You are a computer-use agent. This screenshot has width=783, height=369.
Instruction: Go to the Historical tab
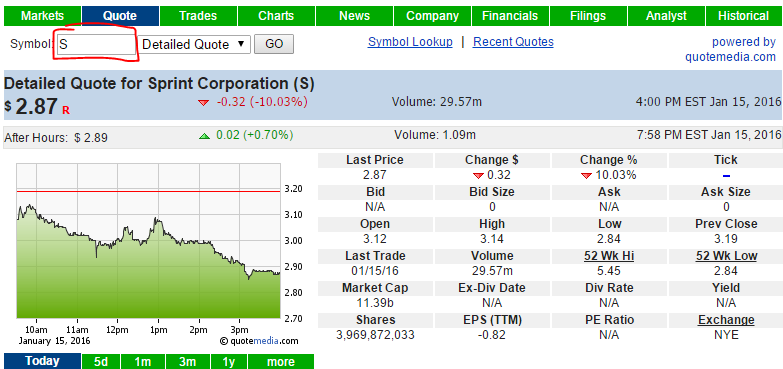pyautogui.click(x=744, y=16)
